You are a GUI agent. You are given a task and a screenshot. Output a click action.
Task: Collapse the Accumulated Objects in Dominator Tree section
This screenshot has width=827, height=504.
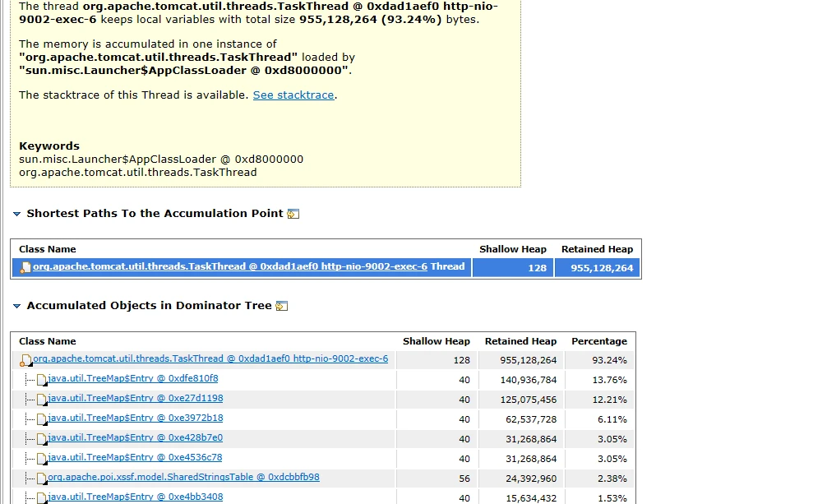(17, 306)
